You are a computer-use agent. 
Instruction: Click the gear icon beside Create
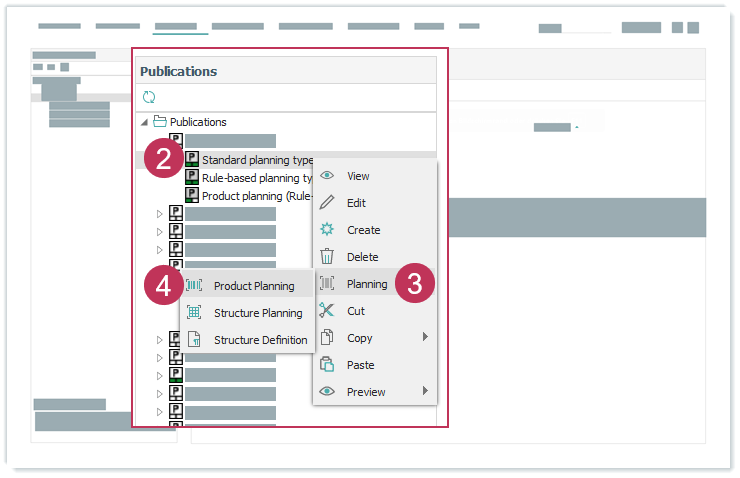[x=326, y=230]
